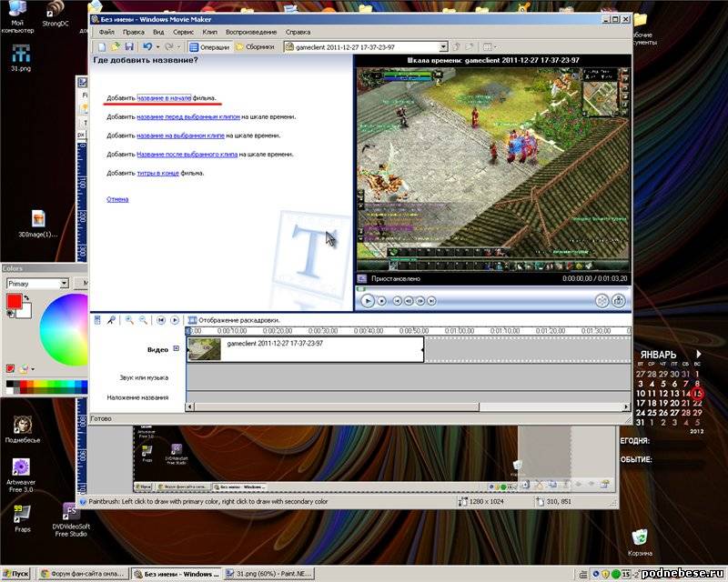728x582 pixels.
Task: Click the Rewind Timeline button
Action: 161,320
